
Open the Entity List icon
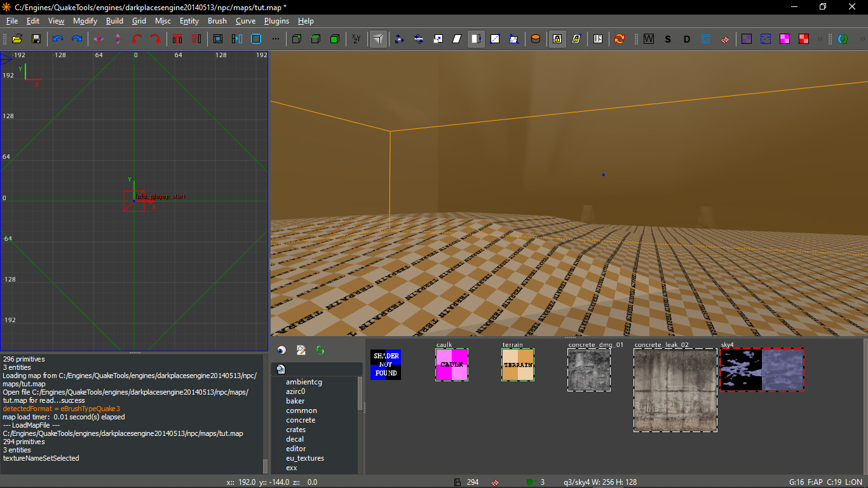pyautogui.click(x=598, y=39)
